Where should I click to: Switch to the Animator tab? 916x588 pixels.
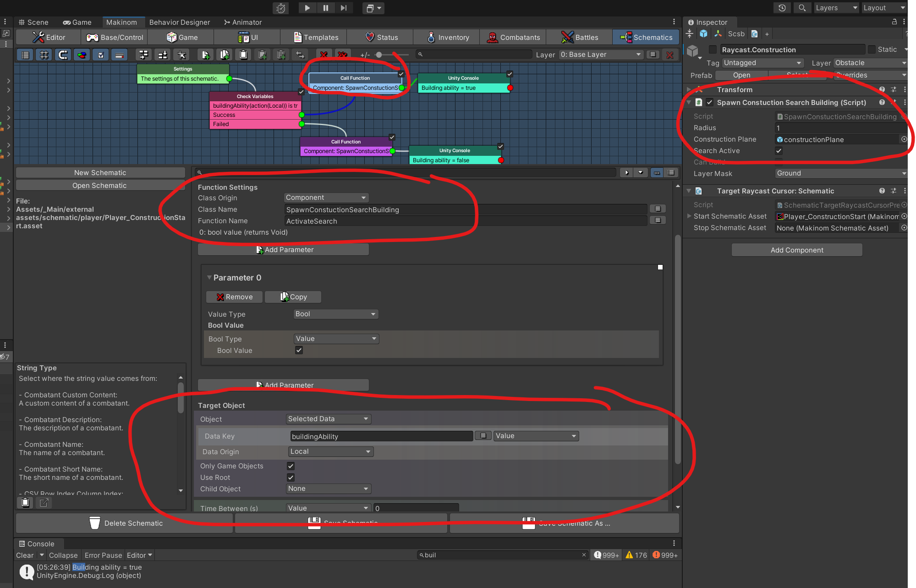tap(242, 22)
